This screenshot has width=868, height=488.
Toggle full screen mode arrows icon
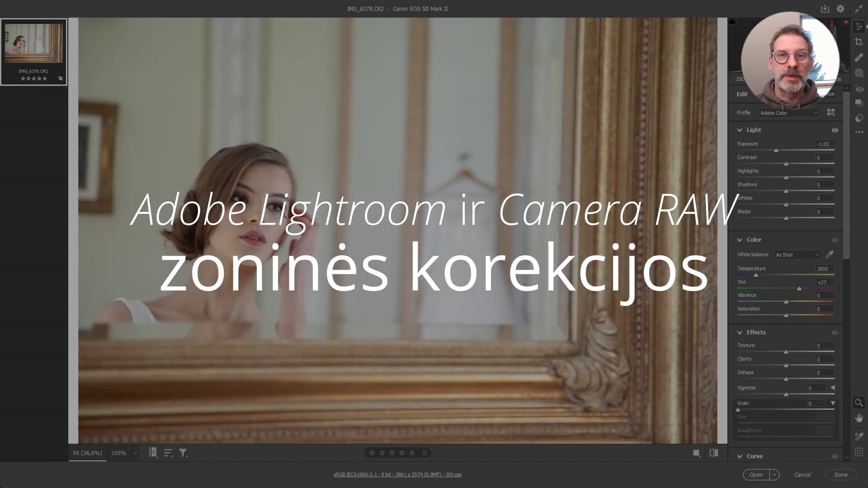pyautogui.click(x=859, y=9)
